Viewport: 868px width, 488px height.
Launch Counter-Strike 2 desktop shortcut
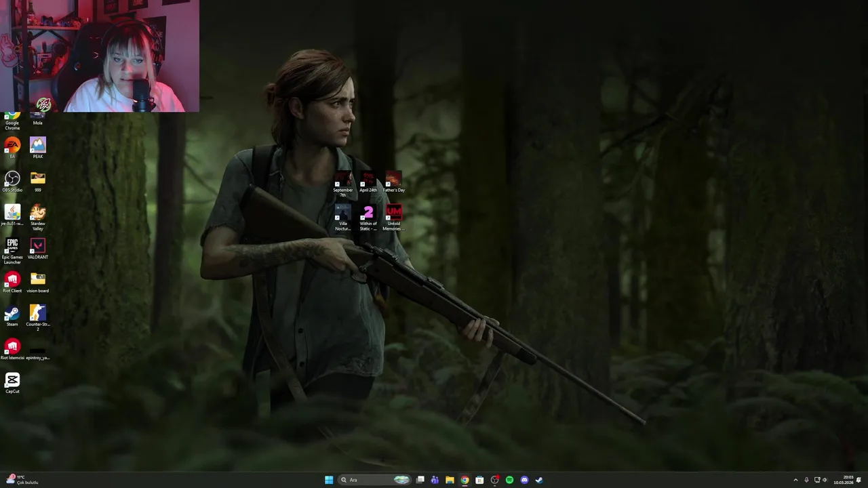[38, 317]
